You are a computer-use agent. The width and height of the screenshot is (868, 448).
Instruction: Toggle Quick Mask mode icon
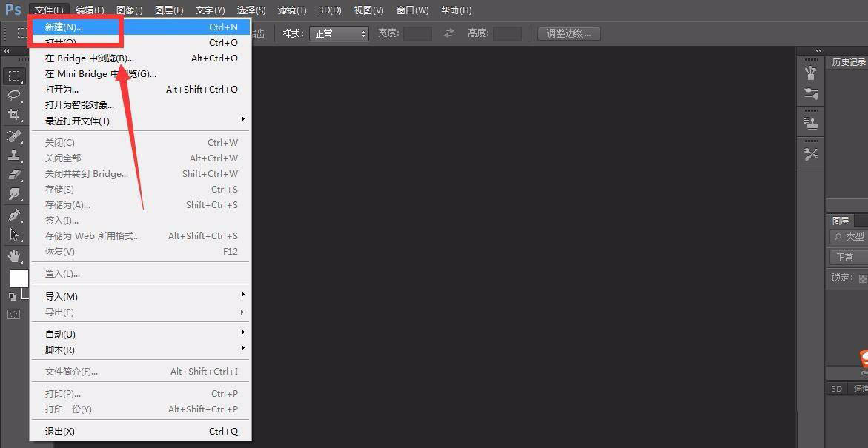(14, 314)
